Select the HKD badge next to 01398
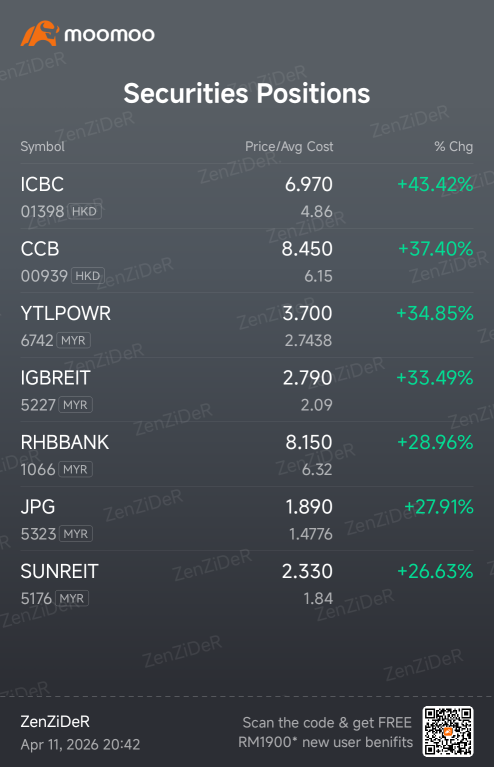Viewport: 494px width, 767px height. 85,211
